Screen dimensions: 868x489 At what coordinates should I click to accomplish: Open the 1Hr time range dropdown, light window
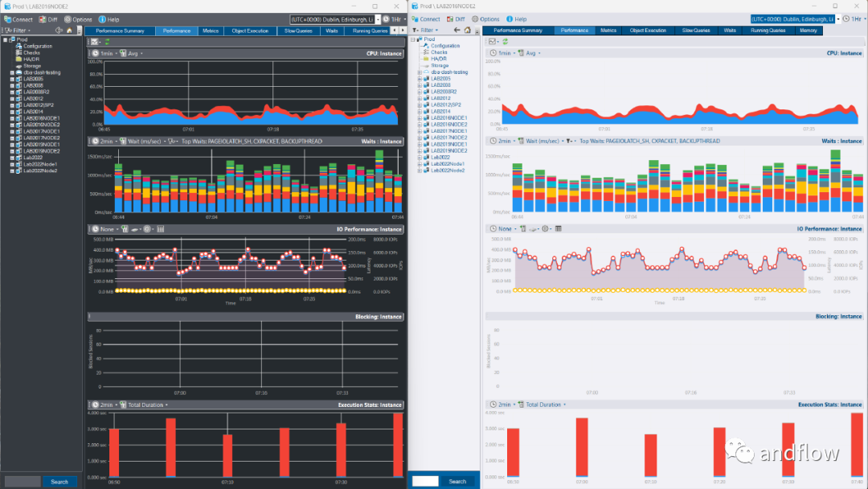(x=854, y=18)
